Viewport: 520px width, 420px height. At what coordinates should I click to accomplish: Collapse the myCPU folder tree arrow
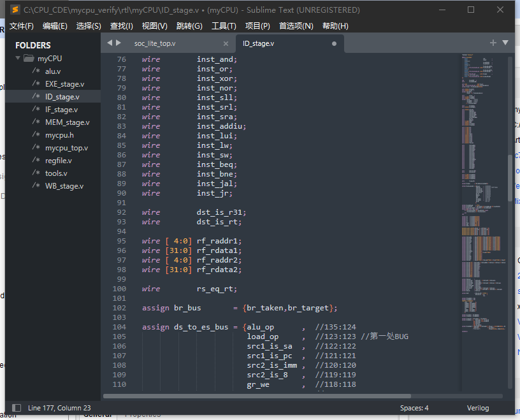[x=18, y=59]
